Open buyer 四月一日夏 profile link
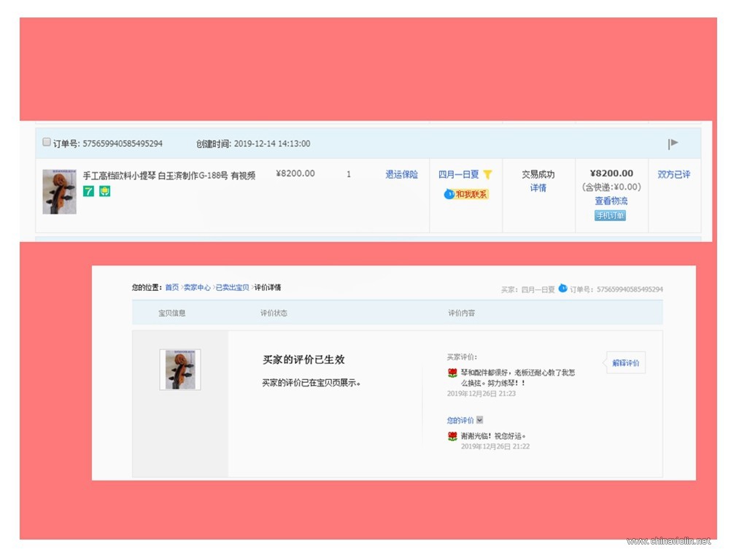This screenshot has width=747, height=560. tap(458, 174)
